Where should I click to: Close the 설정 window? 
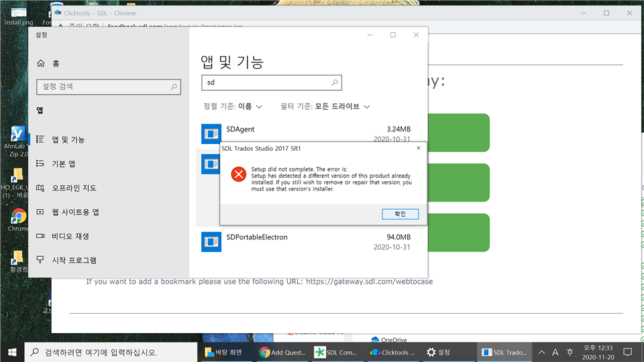pyautogui.click(x=416, y=35)
